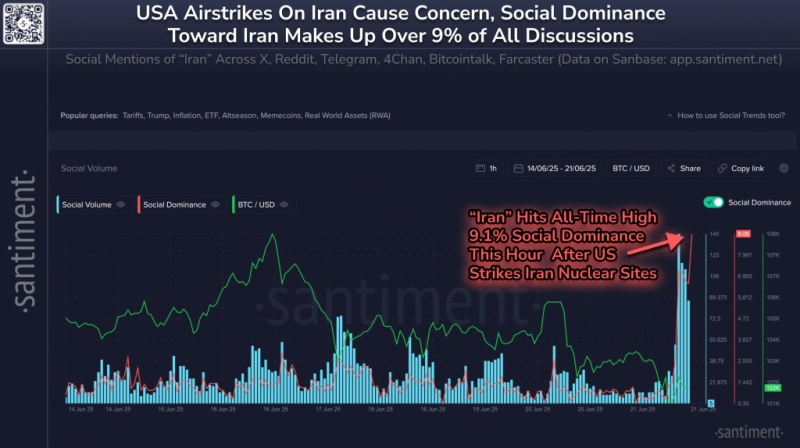Select the Memecoins popular query
The height and width of the screenshot is (448, 800).
click(x=280, y=115)
